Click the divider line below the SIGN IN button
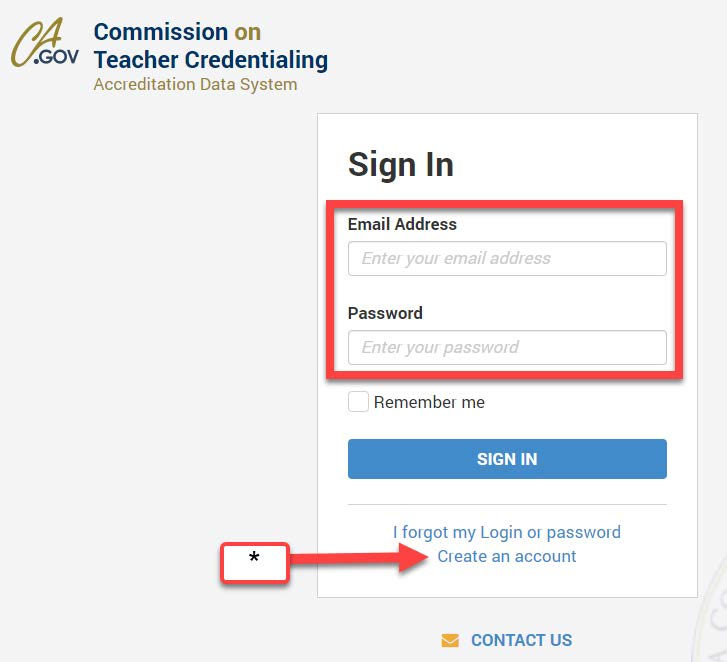The width and height of the screenshot is (727, 662). click(507, 504)
